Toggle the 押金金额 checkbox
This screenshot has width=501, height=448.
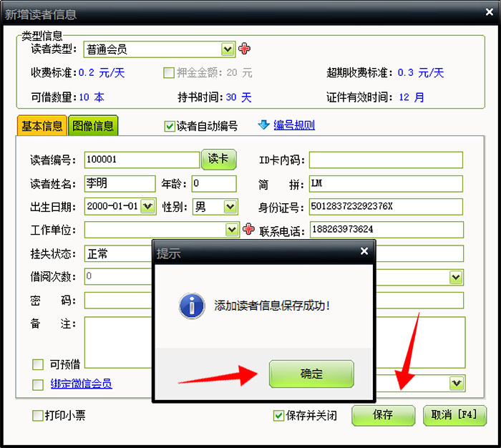coord(168,72)
